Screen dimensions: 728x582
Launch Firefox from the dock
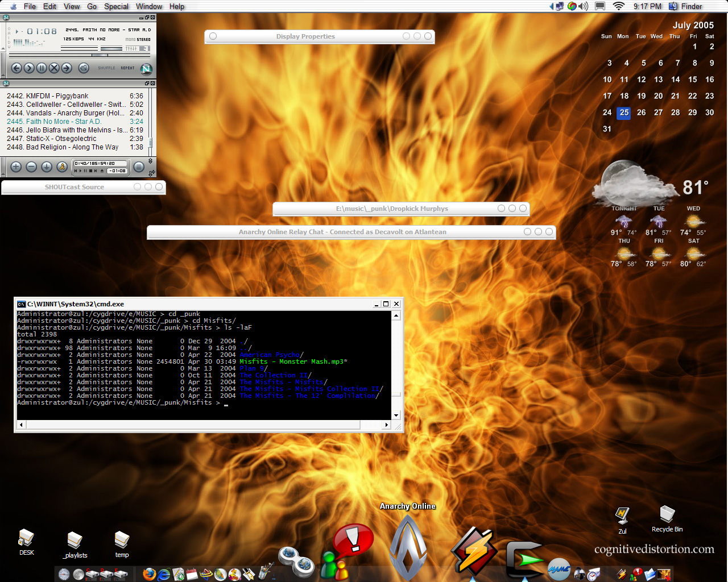click(x=149, y=574)
